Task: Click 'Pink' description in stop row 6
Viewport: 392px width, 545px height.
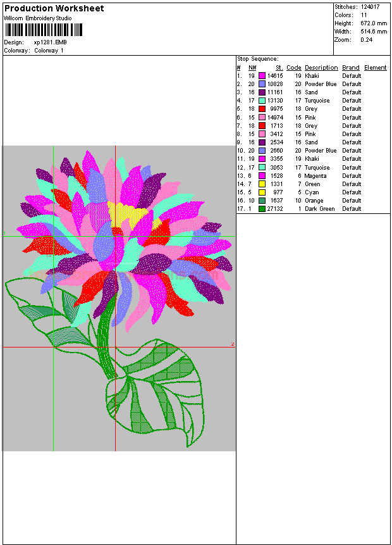Action: coord(310,118)
